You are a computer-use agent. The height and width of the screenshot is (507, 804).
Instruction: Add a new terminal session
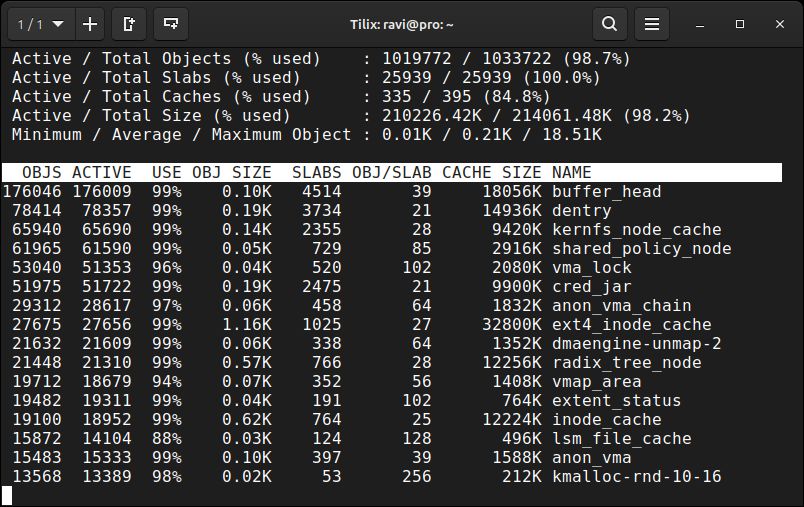coord(90,24)
